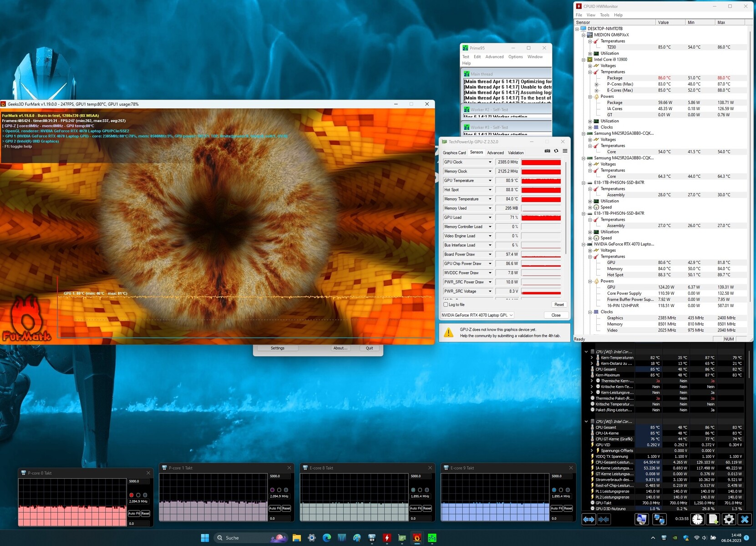Expand Kern-Temperaturen row in HWiNFO
Image resolution: width=756 pixels, height=546 pixels.
pyautogui.click(x=592, y=358)
